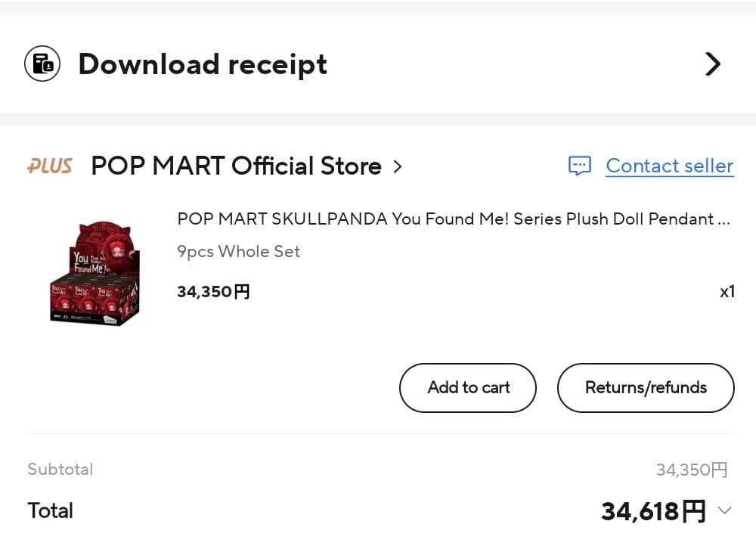Click the Contact seller link
The width and height of the screenshot is (756, 546).
click(x=669, y=166)
